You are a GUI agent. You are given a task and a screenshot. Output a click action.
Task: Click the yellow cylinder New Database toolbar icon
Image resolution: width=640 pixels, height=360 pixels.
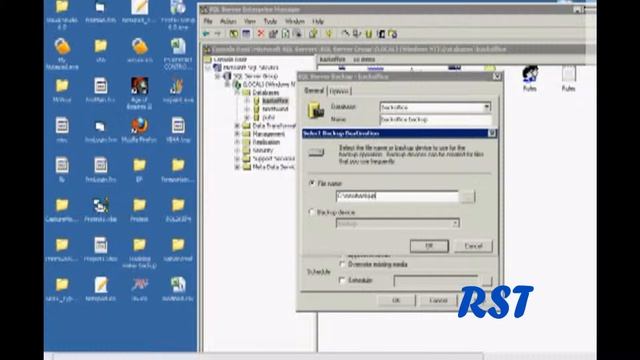coord(369,34)
